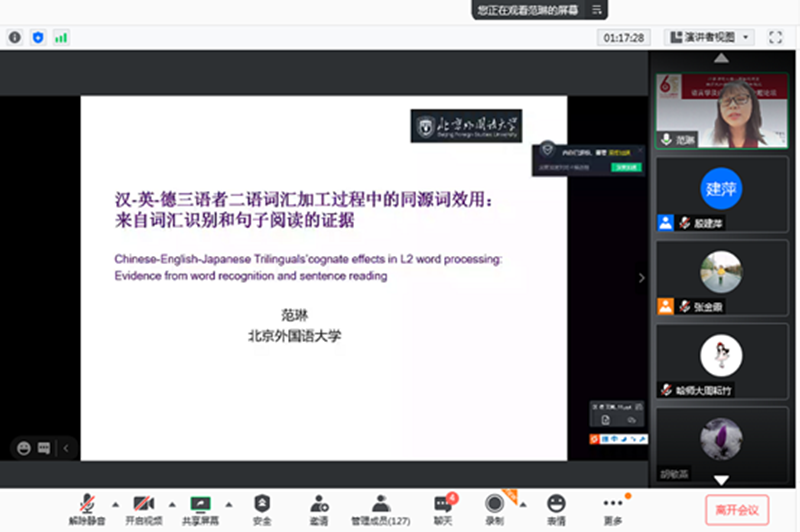Screen dimensions: 800x532
Task: Check the green network signal icon
Action: pyautogui.click(x=61, y=37)
